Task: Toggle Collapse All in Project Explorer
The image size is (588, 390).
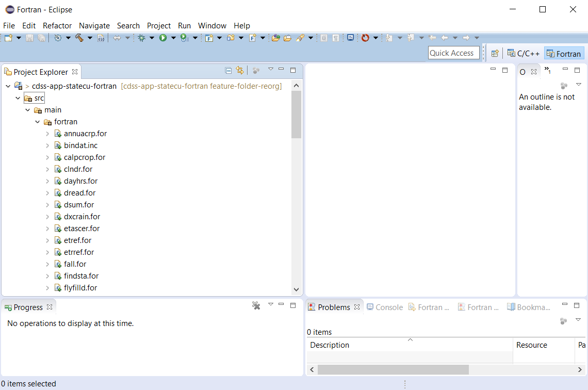Action: click(228, 70)
